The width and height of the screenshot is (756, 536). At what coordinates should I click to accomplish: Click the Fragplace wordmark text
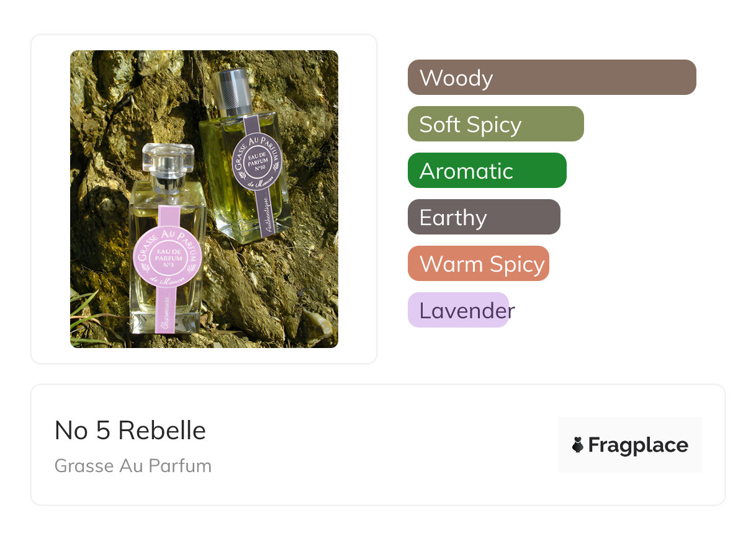pyautogui.click(x=638, y=445)
